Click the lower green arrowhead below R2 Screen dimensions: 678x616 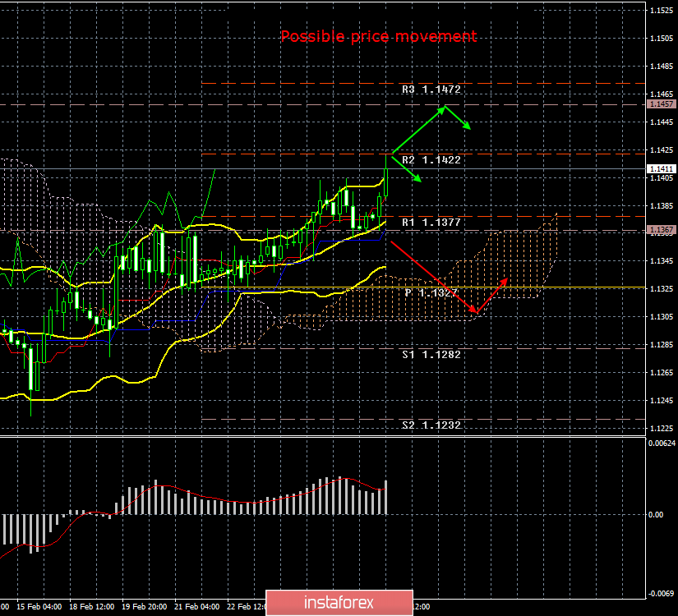(x=417, y=177)
